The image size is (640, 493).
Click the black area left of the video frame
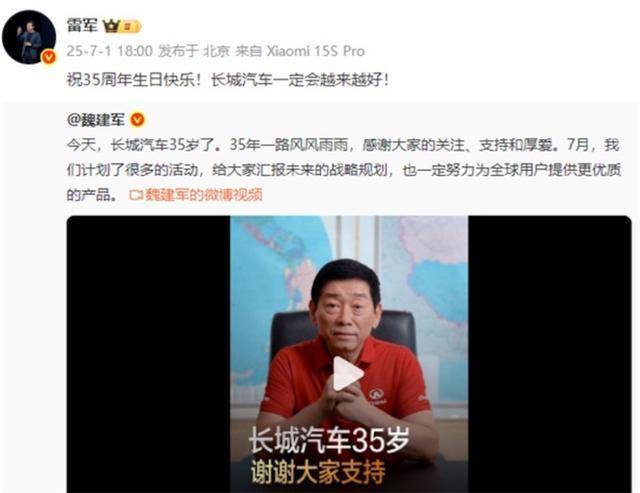(149, 354)
